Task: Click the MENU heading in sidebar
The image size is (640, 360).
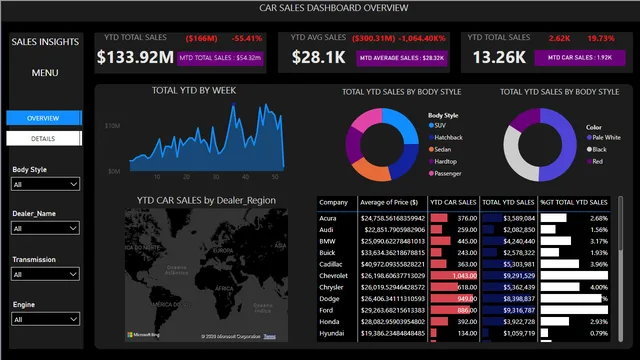Action: pyautogui.click(x=45, y=73)
